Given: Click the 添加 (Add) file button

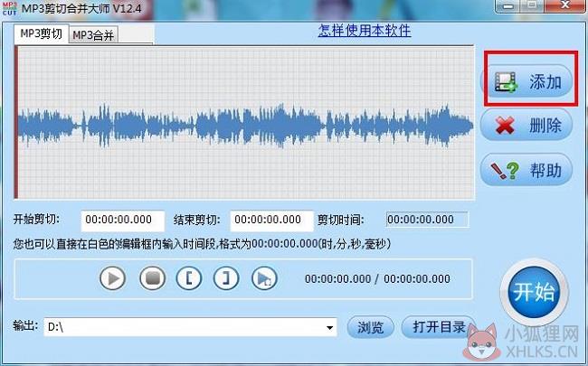Looking at the screenshot, I should (x=526, y=81).
